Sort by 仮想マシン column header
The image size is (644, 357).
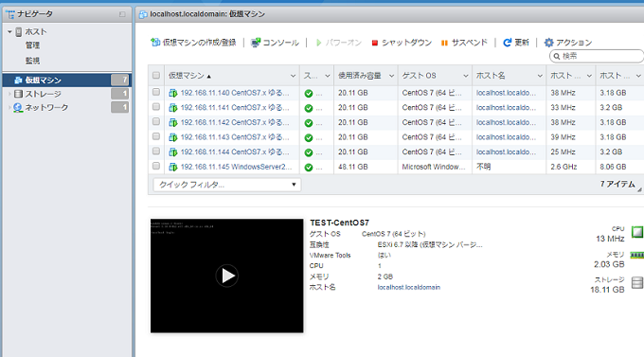(186, 76)
